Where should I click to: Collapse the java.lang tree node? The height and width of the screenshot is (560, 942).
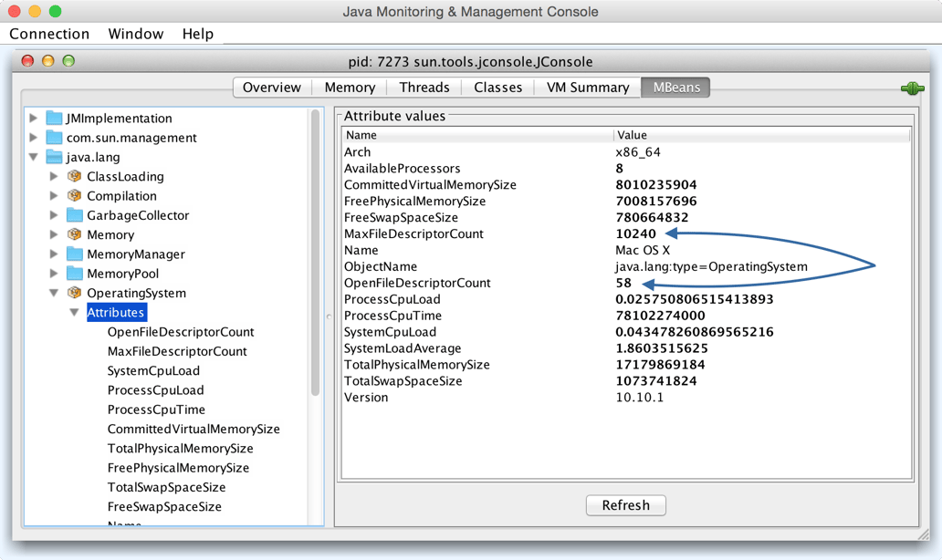(34, 156)
